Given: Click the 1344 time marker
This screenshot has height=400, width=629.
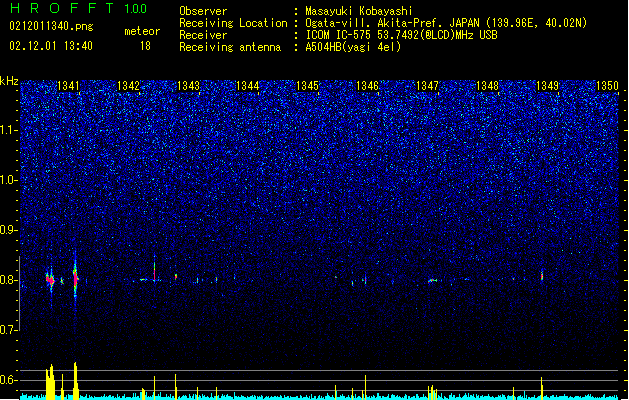Looking at the screenshot, I should pos(248,86).
